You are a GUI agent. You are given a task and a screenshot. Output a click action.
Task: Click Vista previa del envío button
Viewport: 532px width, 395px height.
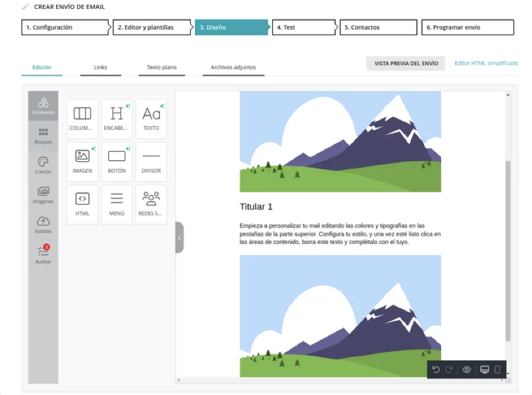click(406, 63)
